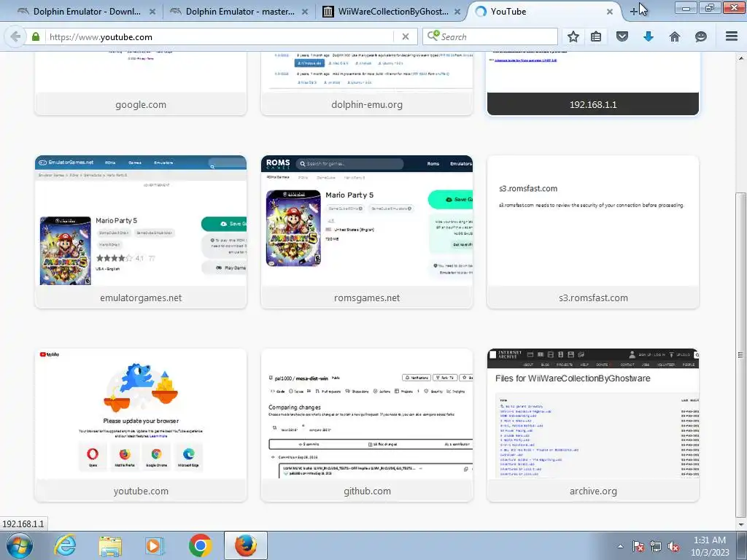Open a new tab with plus button

click(x=634, y=12)
